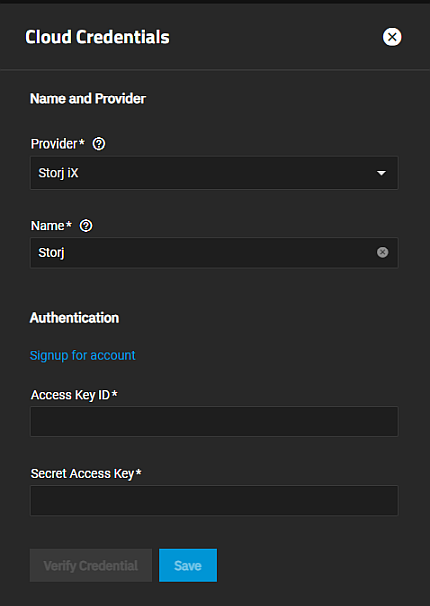Click the Provider field label text
Viewport: 430px width, 606px height.
[x=54, y=144]
